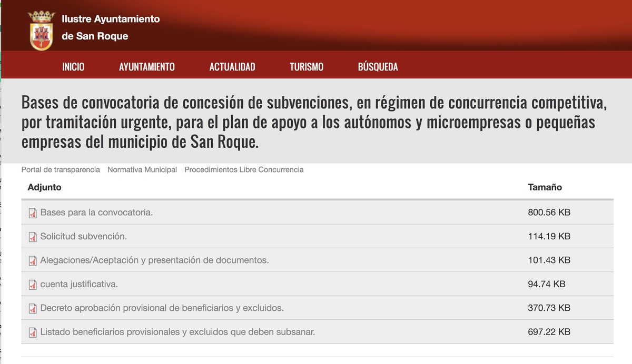The height and width of the screenshot is (364, 632).
Task: Select the 94.74 KB size value
Action: (x=547, y=284)
